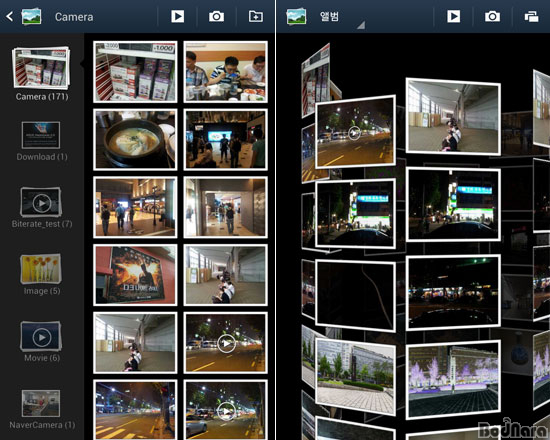Open the Movie (6) album

[41, 341]
